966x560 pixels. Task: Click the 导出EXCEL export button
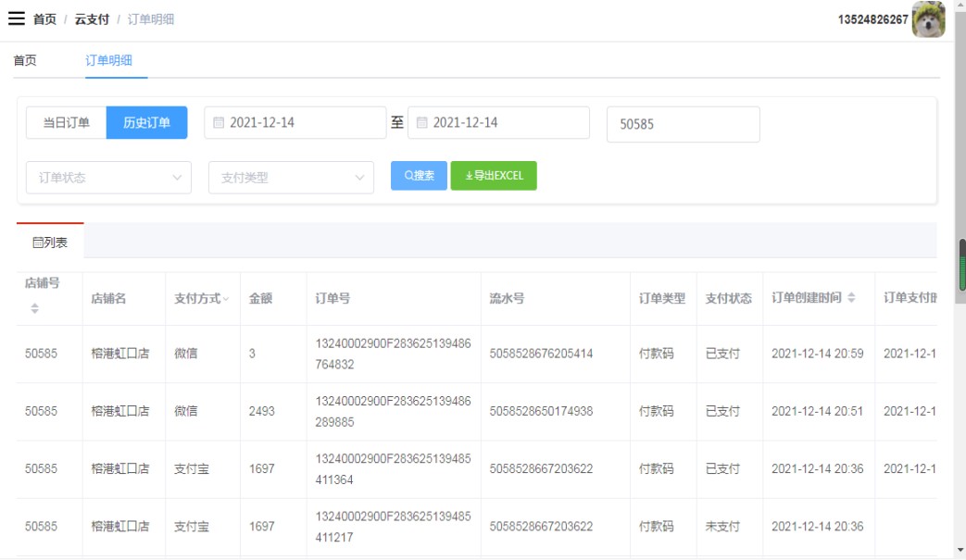pyautogui.click(x=494, y=176)
